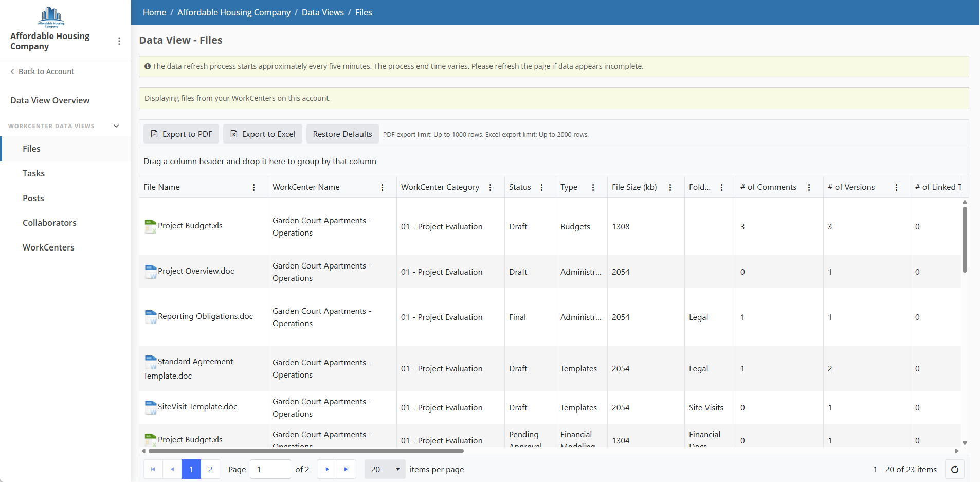Viewport: 980px width, 482px height.
Task: Click the scroll-down arrow of vertical scrollbar
Action: (x=965, y=443)
